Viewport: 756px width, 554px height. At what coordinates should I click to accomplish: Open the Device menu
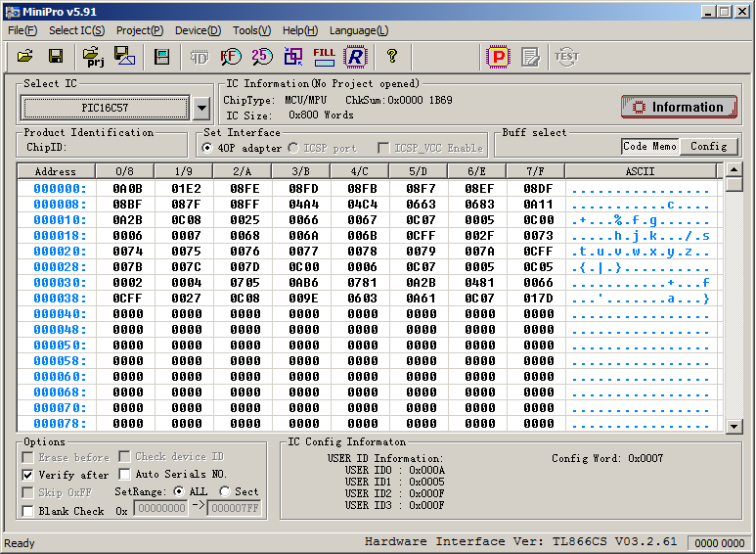pos(198,30)
